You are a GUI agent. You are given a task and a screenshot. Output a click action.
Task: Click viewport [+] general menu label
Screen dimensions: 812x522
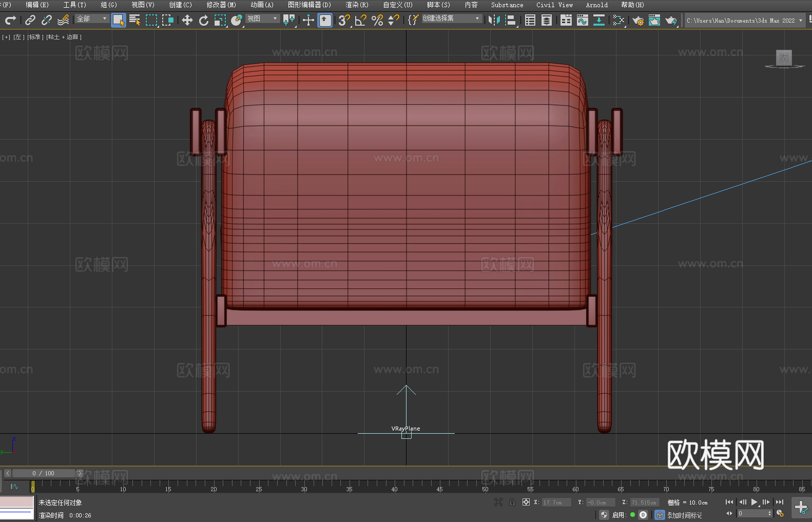[6, 37]
